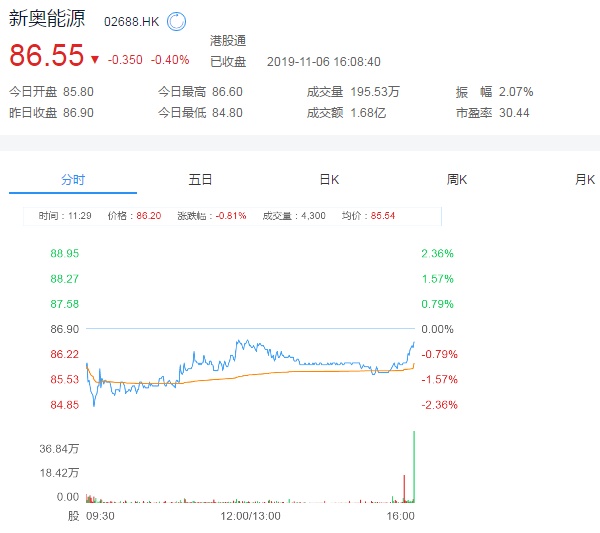This screenshot has width=600, height=533.
Task: Open the 五日 chart tab
Action: pos(200,180)
